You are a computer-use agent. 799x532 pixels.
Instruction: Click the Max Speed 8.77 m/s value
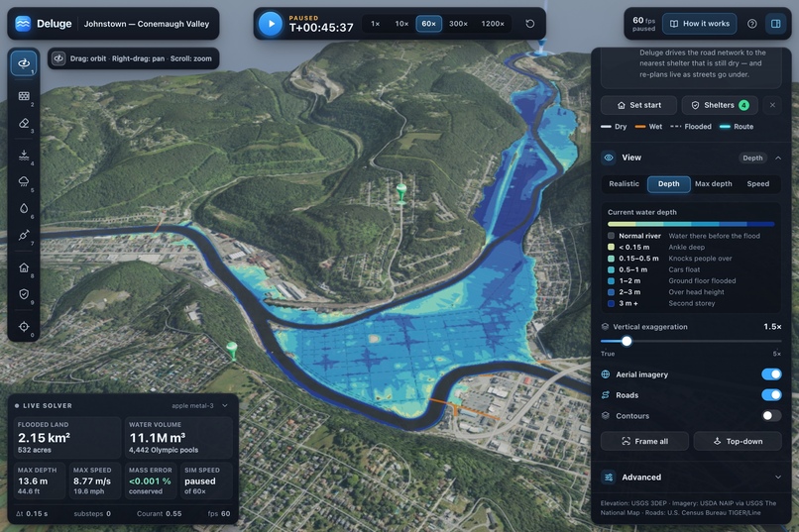point(92,481)
